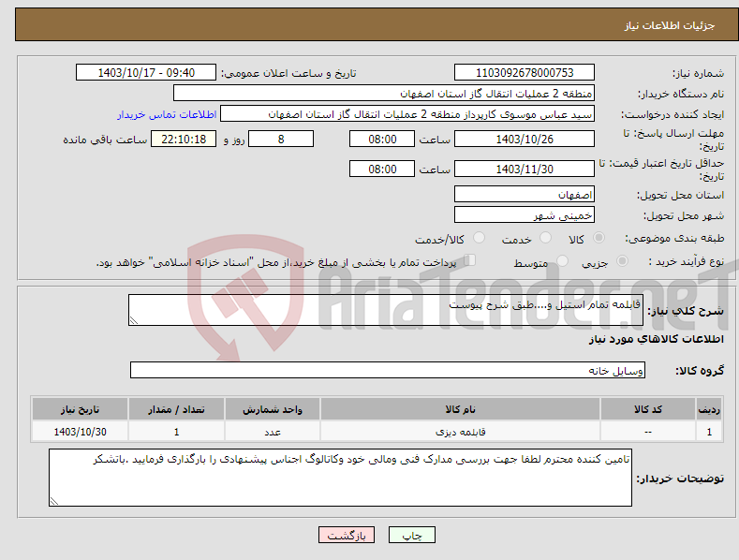Click the price validity date 1403/11/30
The height and width of the screenshot is (560, 739).
tap(525, 169)
